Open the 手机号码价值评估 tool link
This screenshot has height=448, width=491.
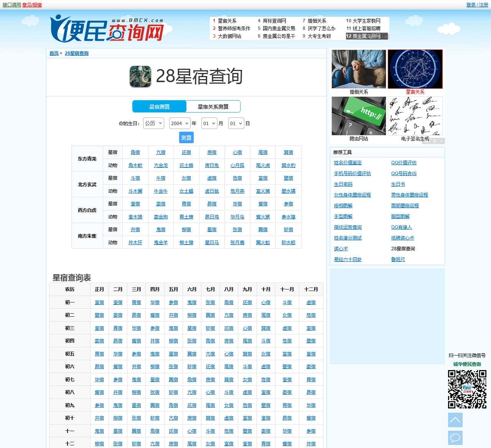(x=353, y=174)
